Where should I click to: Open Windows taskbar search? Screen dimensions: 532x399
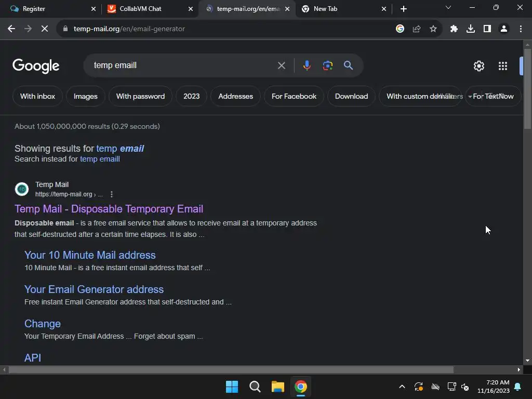pos(255,387)
